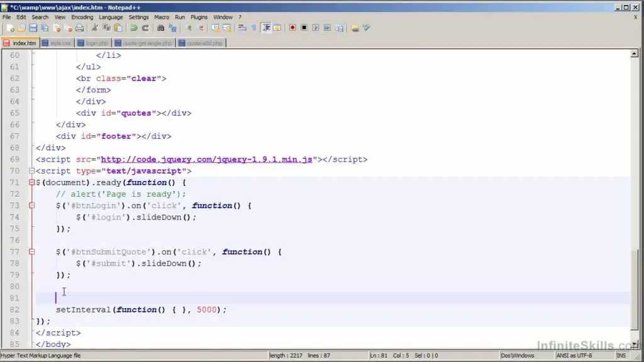The image size is (644, 362).
Task: Open the Settings menu
Action: coord(138,17)
